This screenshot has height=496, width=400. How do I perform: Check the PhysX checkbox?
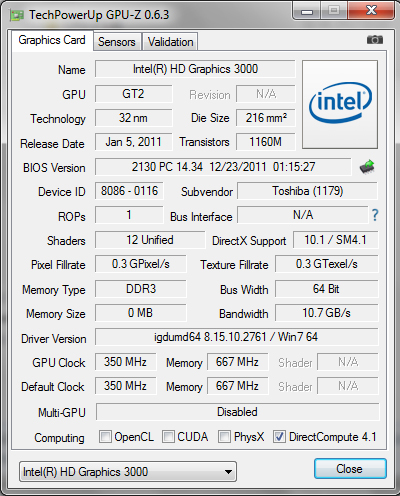pos(224,436)
